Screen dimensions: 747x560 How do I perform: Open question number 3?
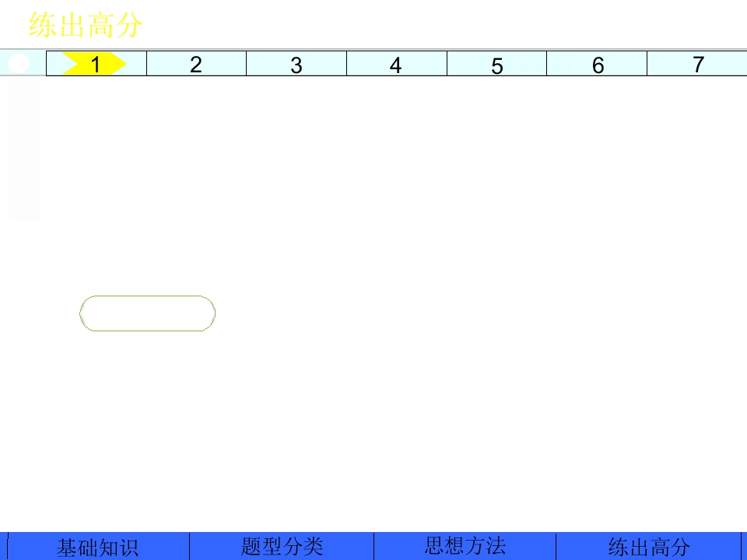pos(296,64)
